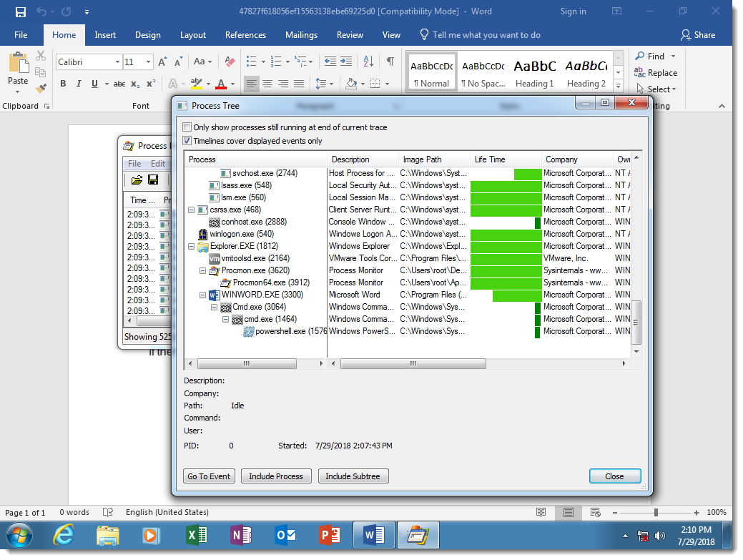Screen dimensions: 743x560
Task: Center align text
Action: [267, 84]
